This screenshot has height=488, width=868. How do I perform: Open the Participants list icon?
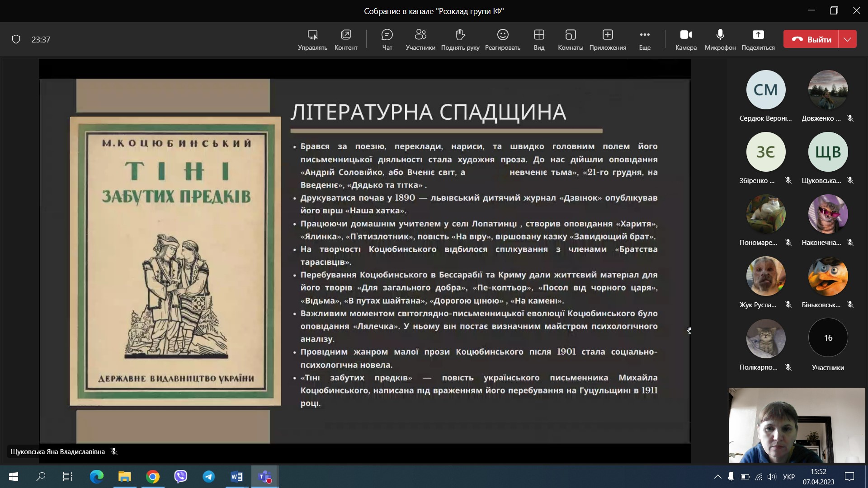coord(420,39)
